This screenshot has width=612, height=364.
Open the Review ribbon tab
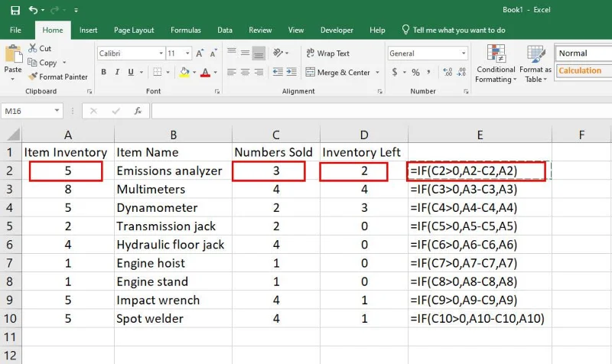coord(260,30)
